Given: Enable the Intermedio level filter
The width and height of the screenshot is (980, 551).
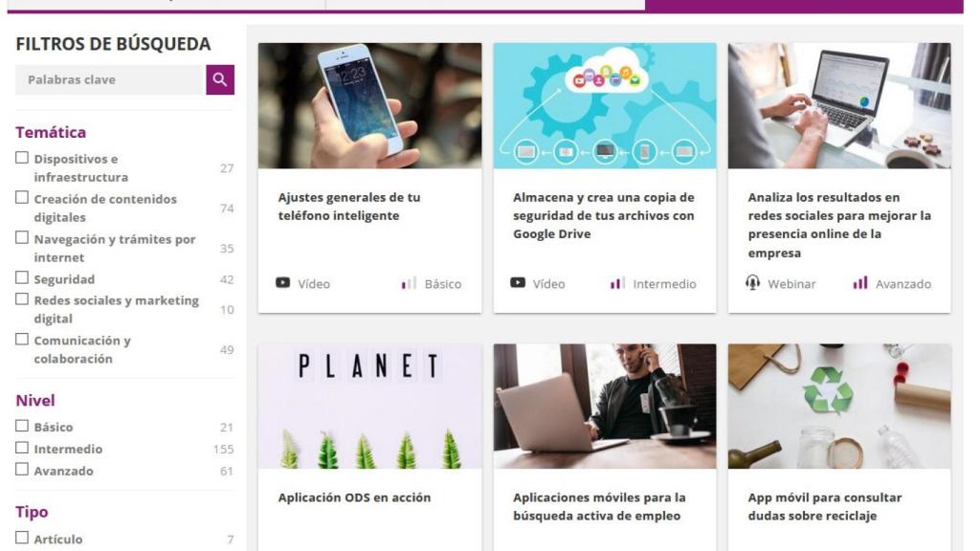Looking at the screenshot, I should pyautogui.click(x=22, y=448).
